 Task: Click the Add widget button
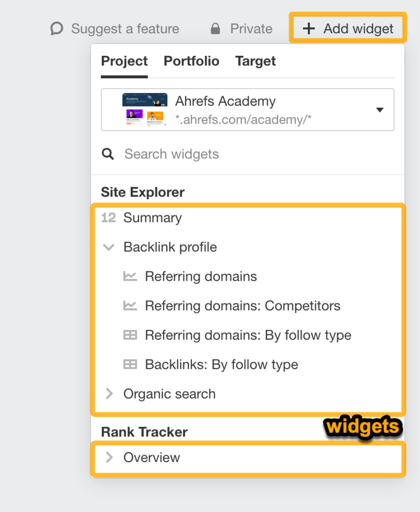pyautogui.click(x=348, y=28)
